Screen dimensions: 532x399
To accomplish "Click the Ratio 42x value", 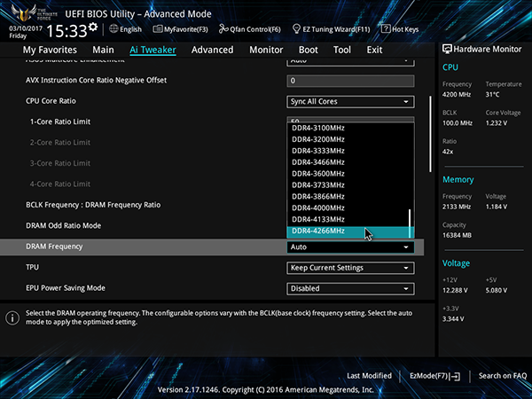I will (448, 152).
